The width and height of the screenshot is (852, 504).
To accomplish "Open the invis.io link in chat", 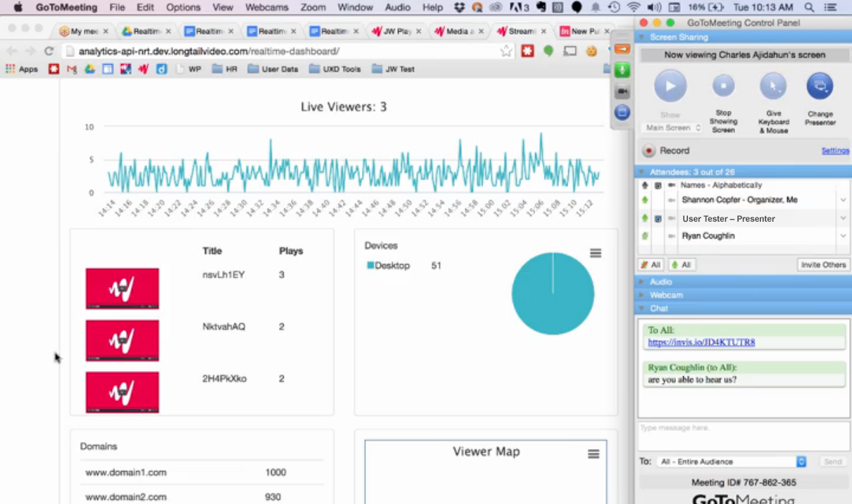I will click(x=701, y=343).
